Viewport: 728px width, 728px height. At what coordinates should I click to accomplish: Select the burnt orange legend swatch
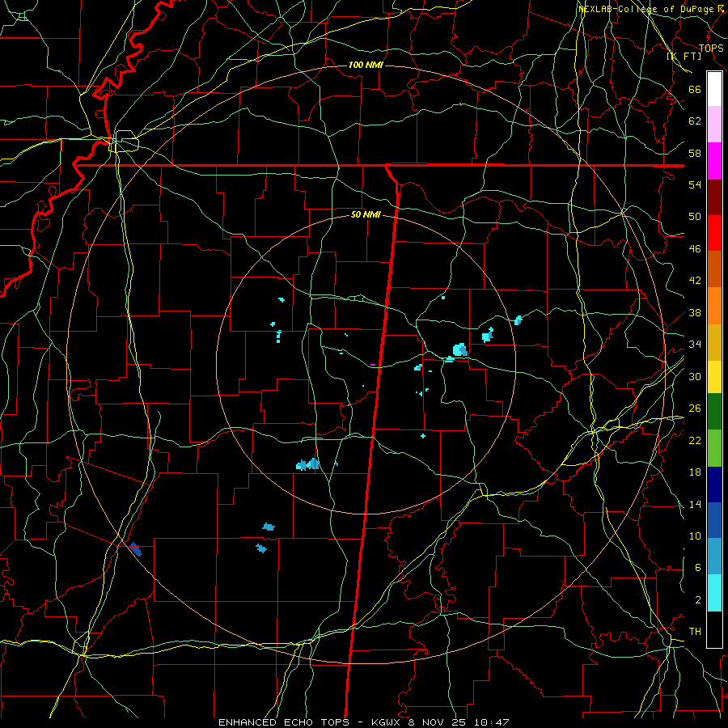pos(714,269)
